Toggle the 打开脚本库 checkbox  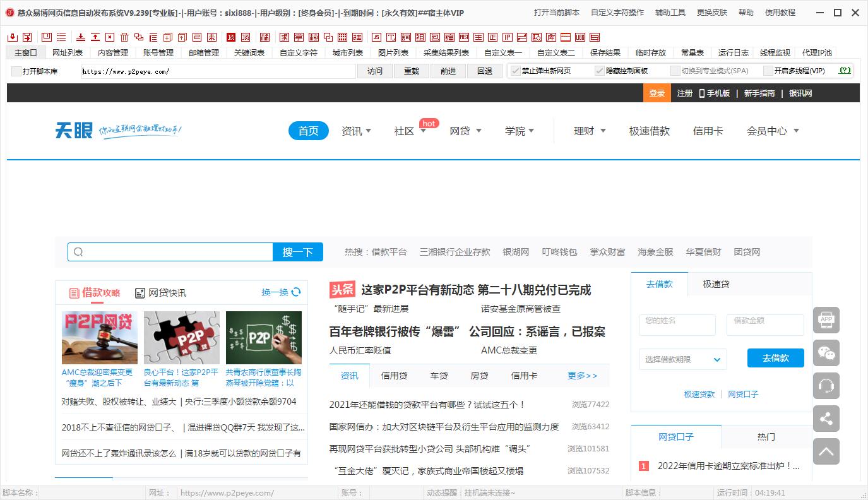tap(16, 71)
